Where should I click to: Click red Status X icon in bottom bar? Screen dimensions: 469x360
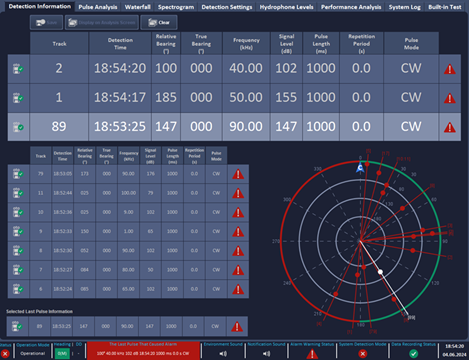click(5, 354)
